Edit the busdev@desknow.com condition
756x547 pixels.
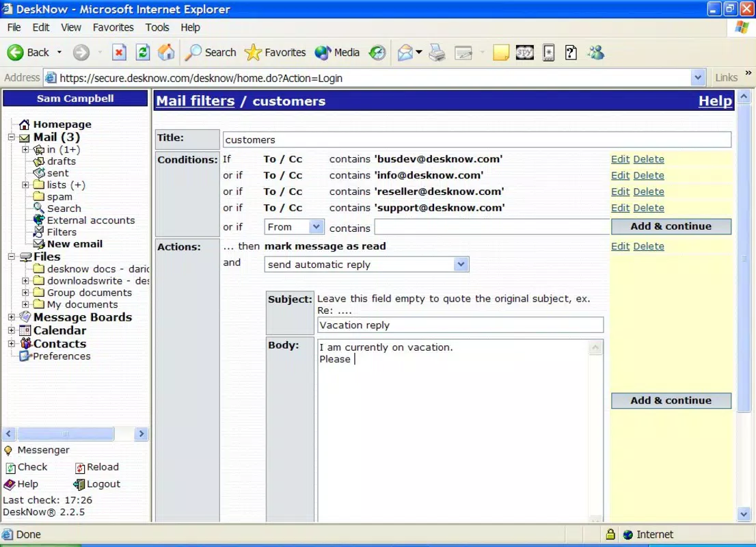(620, 159)
